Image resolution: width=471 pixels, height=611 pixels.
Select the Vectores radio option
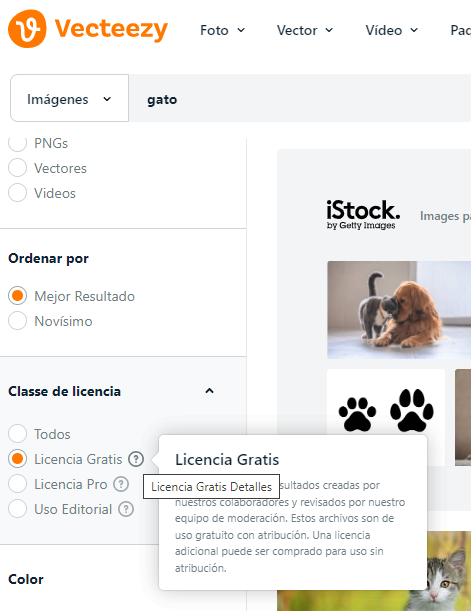coord(18,168)
